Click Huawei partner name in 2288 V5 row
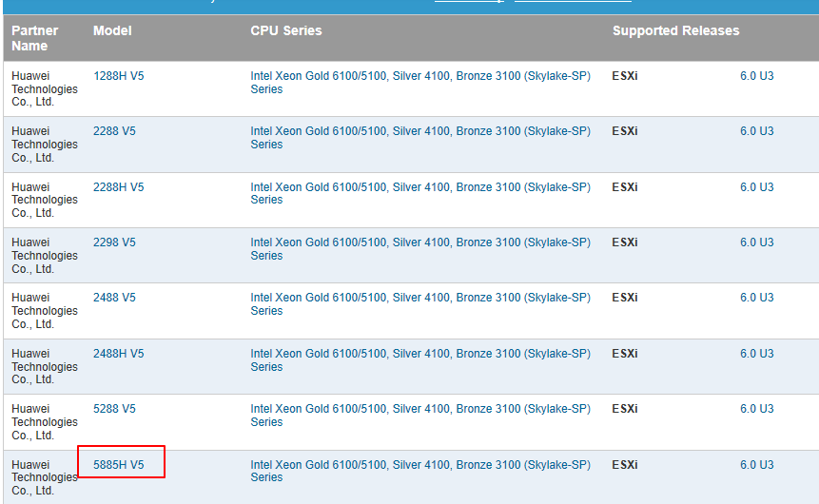This screenshot has width=819, height=504. [45, 145]
